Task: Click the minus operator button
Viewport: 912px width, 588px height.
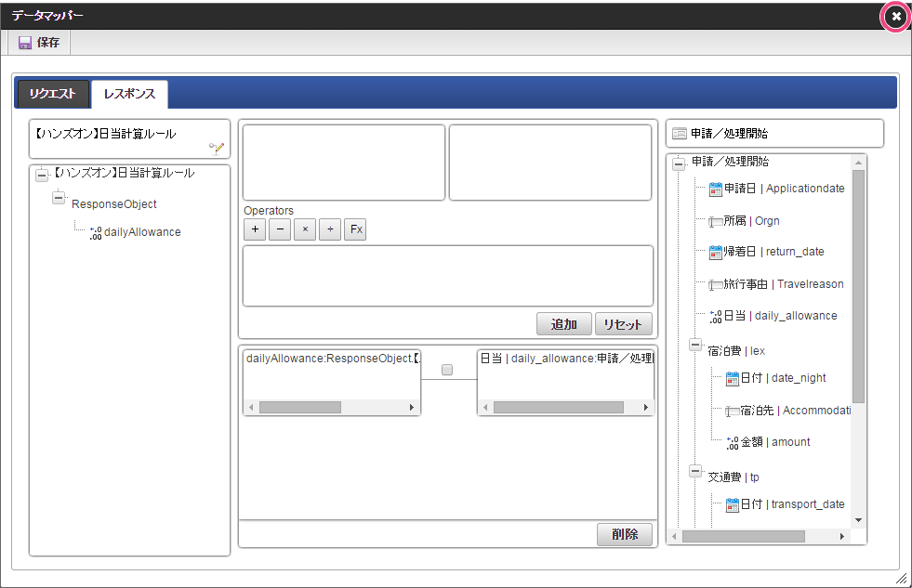Action: 280,229
